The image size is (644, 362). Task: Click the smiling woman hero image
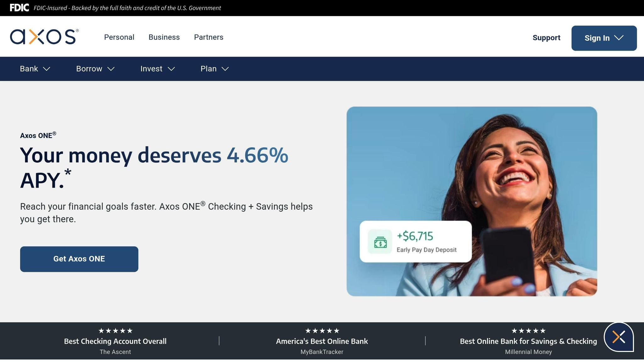pos(472,201)
